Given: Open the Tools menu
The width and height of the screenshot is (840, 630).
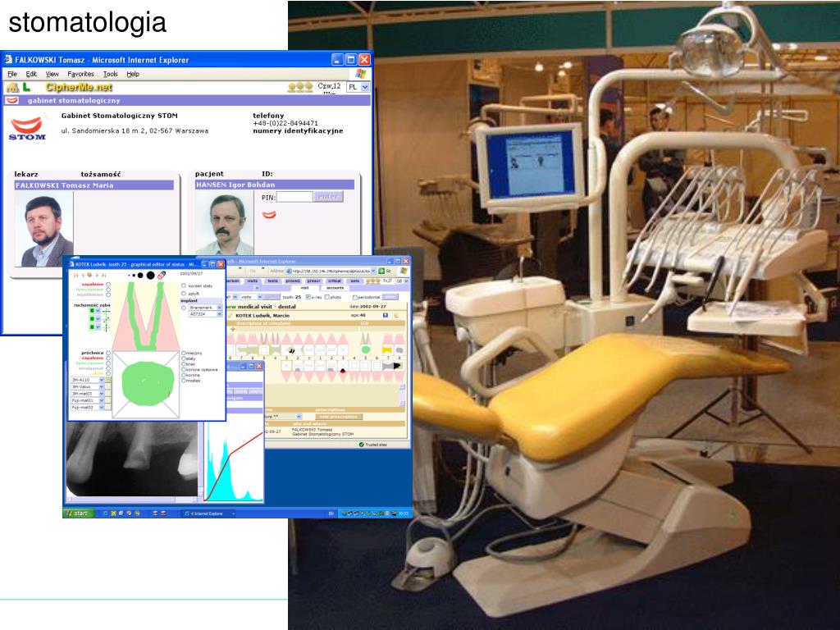Looking at the screenshot, I should click(111, 74).
